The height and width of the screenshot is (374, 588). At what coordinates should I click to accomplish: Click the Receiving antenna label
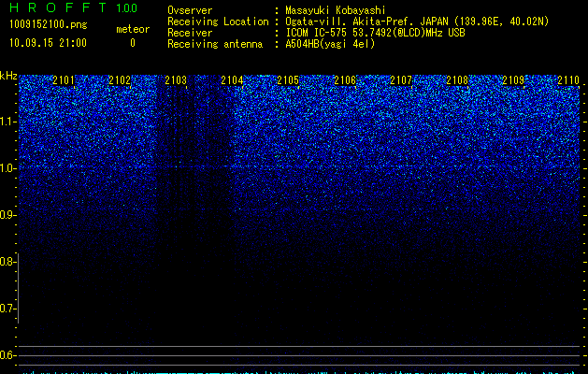coord(215,44)
